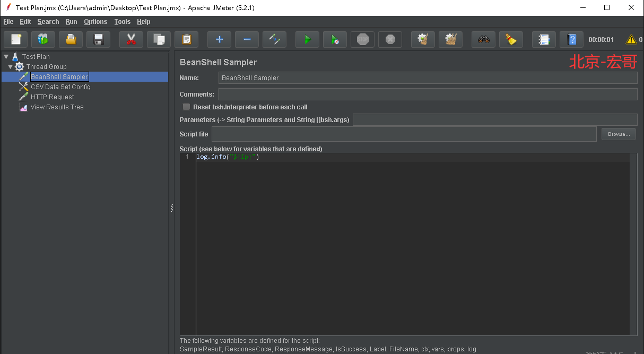
Task: Click the Toggle enable/disable icon
Action: [x=274, y=39]
